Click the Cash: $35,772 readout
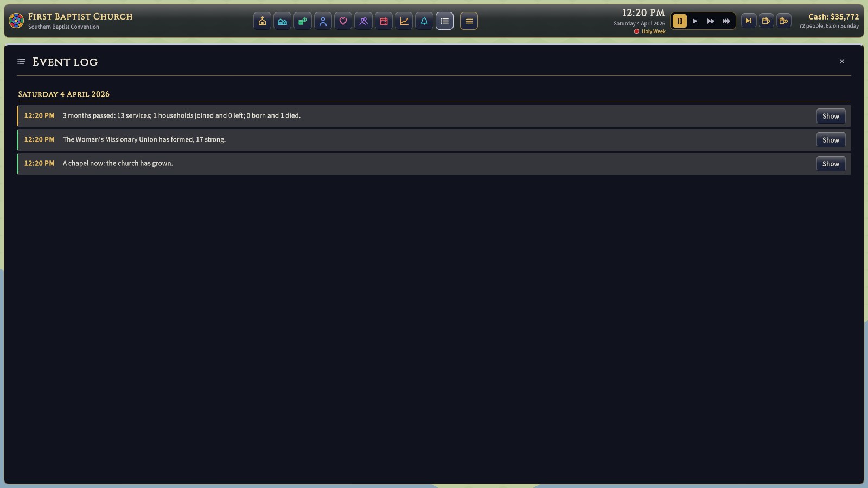This screenshot has height=488, width=868. 834,17
